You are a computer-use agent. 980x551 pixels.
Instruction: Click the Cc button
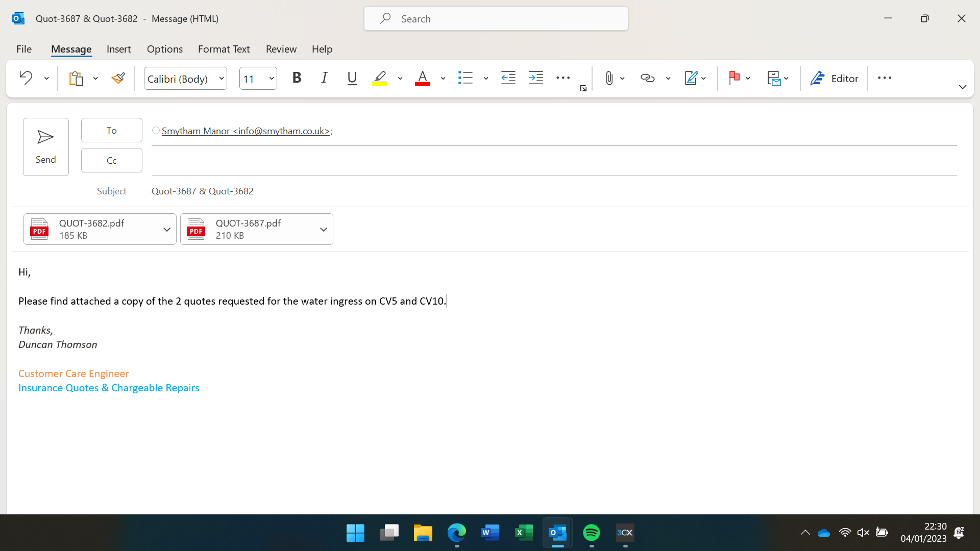tap(111, 160)
